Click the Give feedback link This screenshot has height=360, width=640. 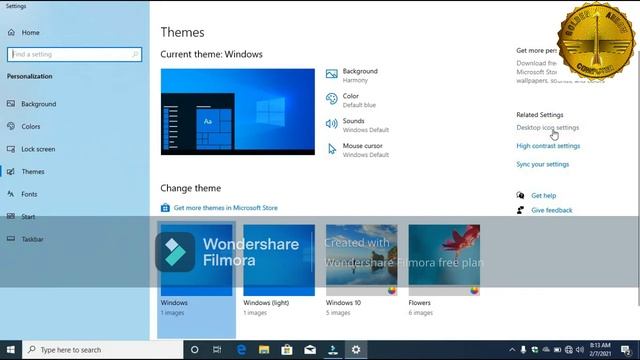(551, 210)
